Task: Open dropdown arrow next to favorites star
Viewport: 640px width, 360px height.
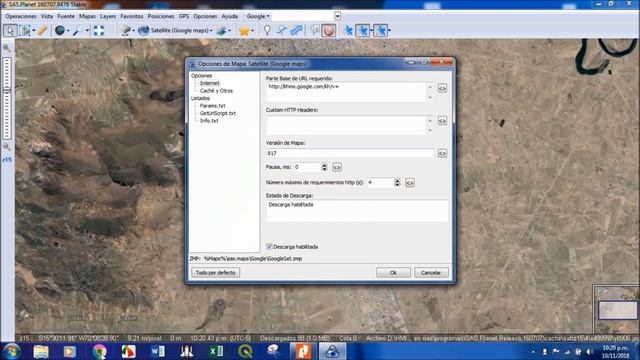Action: [x=252, y=31]
